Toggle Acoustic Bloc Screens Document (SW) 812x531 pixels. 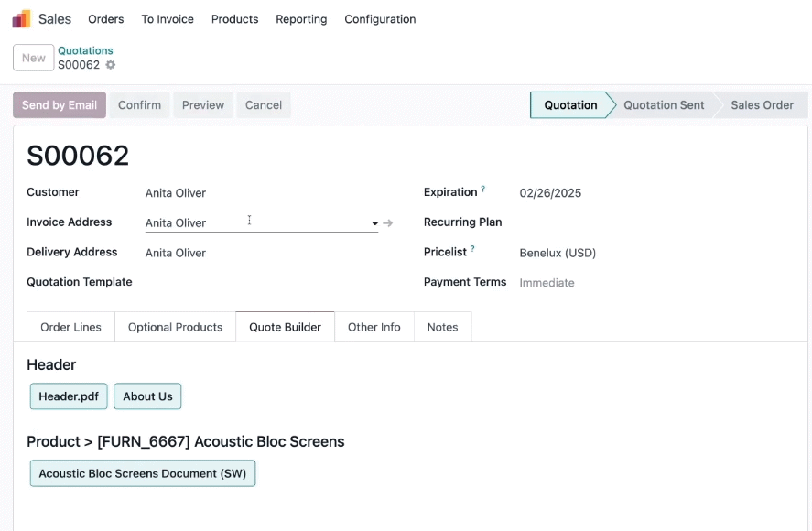[x=143, y=473]
